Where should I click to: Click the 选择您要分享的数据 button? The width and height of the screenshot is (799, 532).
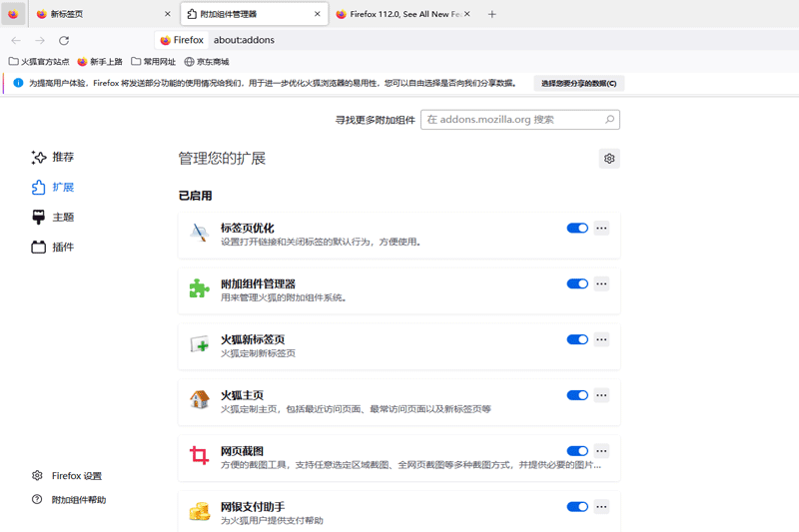click(578, 83)
